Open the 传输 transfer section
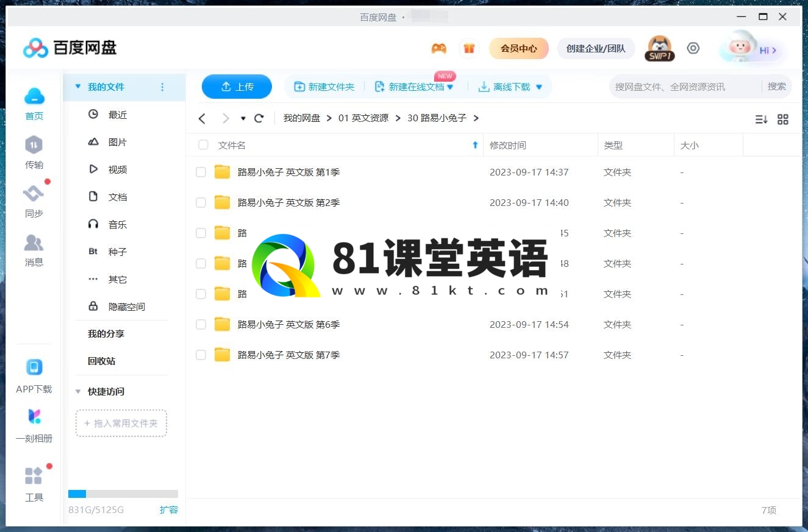The width and height of the screenshot is (808, 532). pos(34,152)
